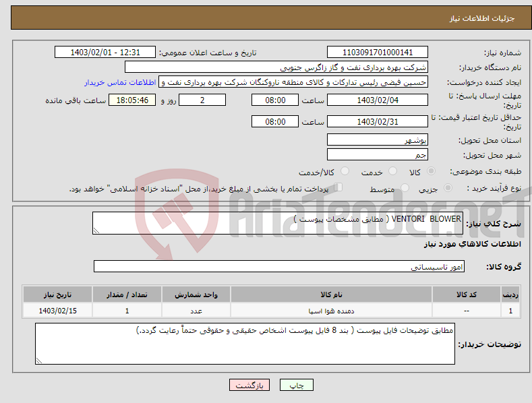532x403 pixels.
Task: Toggle the treasury bonds payment checkbox
Action: click(x=338, y=187)
